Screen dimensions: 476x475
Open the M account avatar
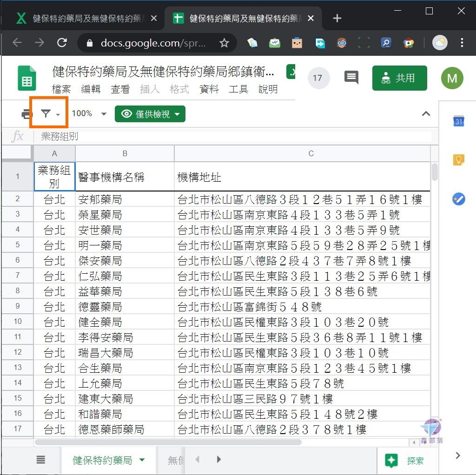click(x=452, y=78)
